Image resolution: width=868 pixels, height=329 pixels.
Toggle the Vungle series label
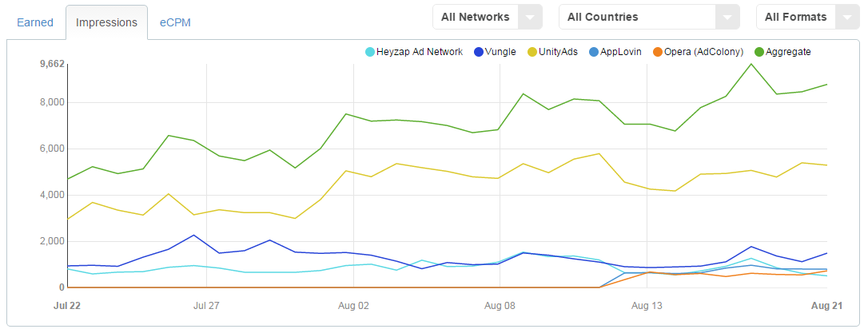(502, 52)
